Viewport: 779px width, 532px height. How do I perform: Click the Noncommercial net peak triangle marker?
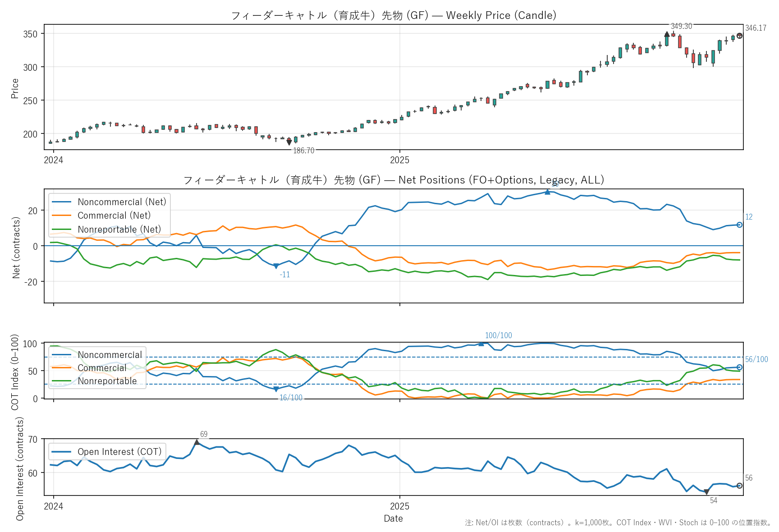[x=547, y=192]
